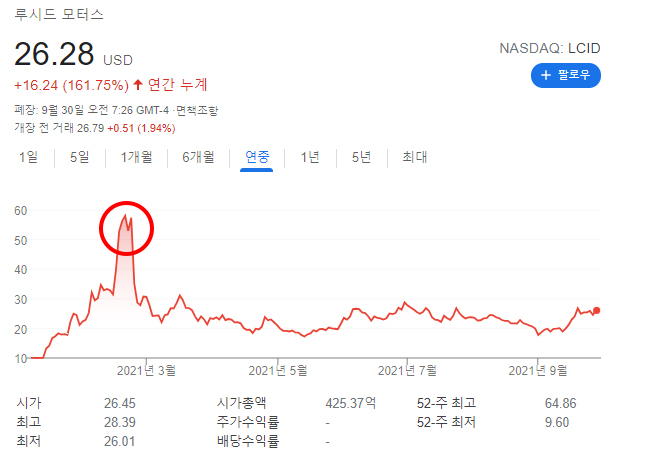Select the 5일 time range tab
The height and width of the screenshot is (473, 662).
(79, 158)
